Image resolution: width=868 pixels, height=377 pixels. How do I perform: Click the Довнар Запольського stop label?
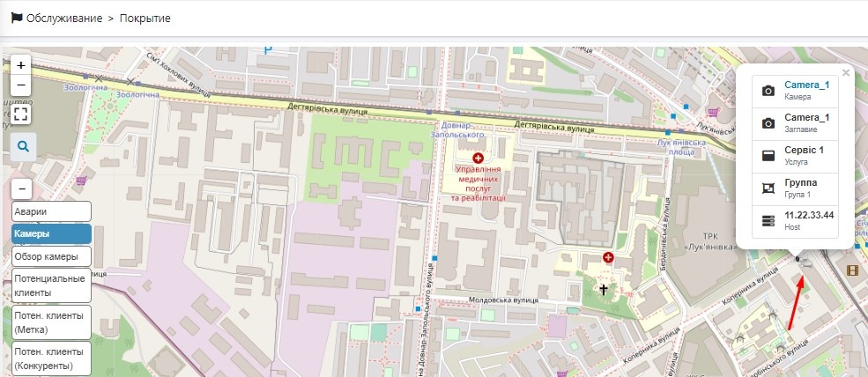(456, 130)
